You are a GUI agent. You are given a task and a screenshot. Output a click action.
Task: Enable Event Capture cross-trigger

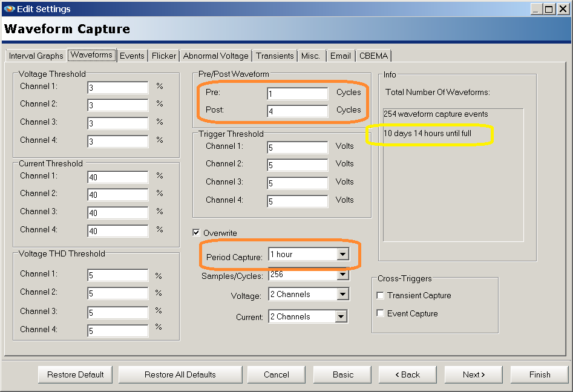pyautogui.click(x=381, y=313)
